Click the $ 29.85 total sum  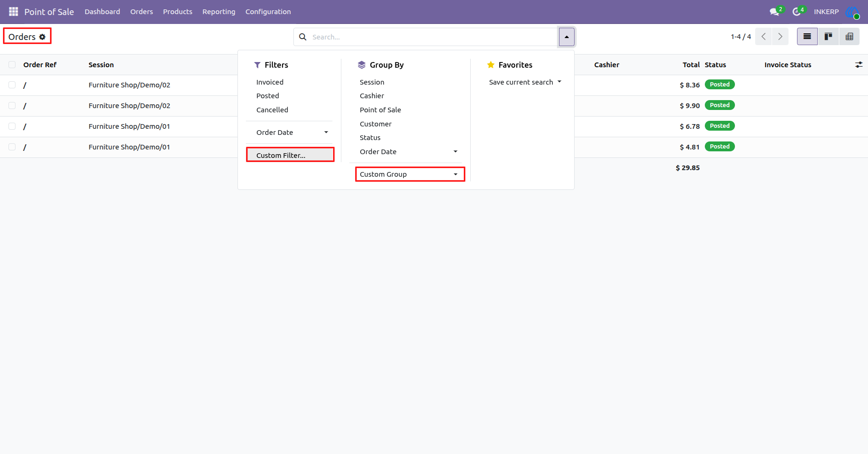point(687,168)
